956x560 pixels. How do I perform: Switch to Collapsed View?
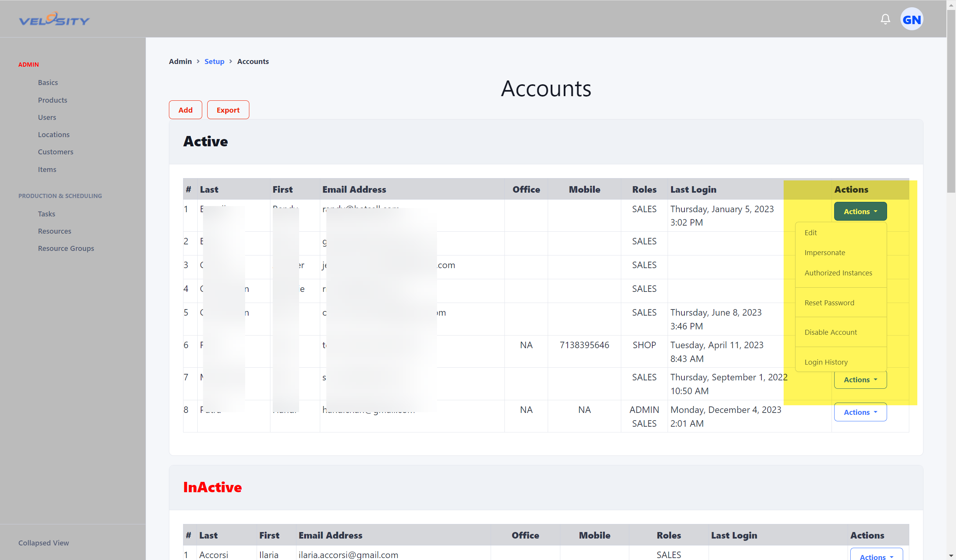44,543
